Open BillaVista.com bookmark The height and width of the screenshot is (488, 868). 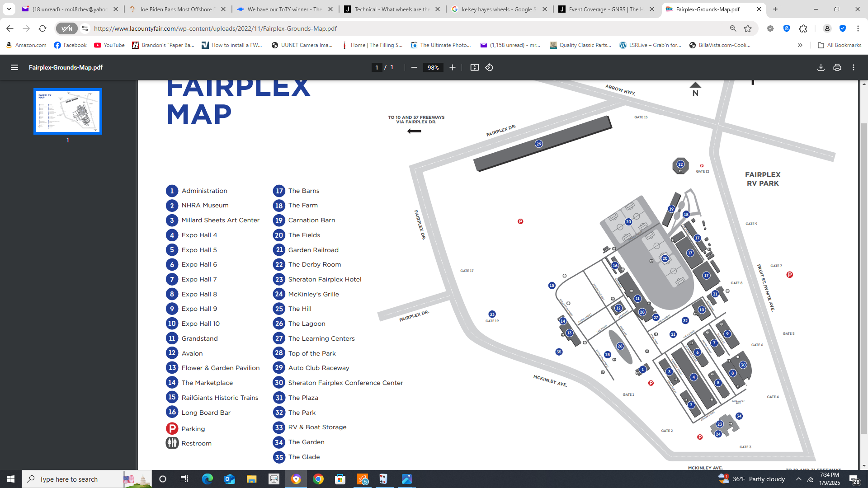[x=720, y=45]
